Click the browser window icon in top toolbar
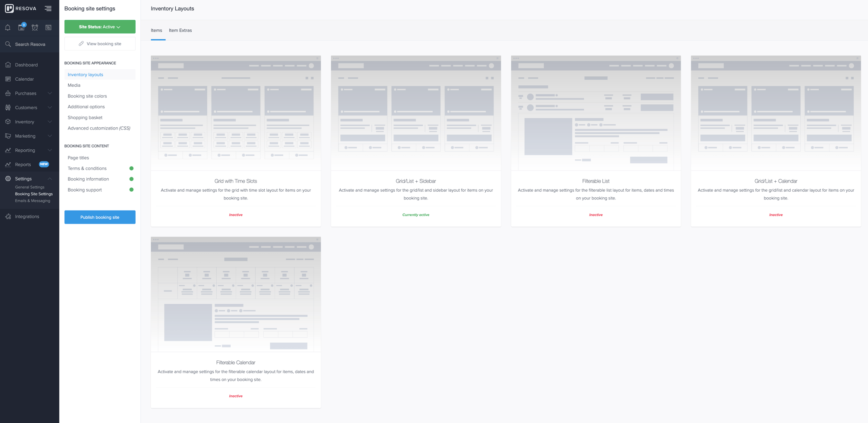Screen dimensions: 868x423 pyautogui.click(x=48, y=27)
